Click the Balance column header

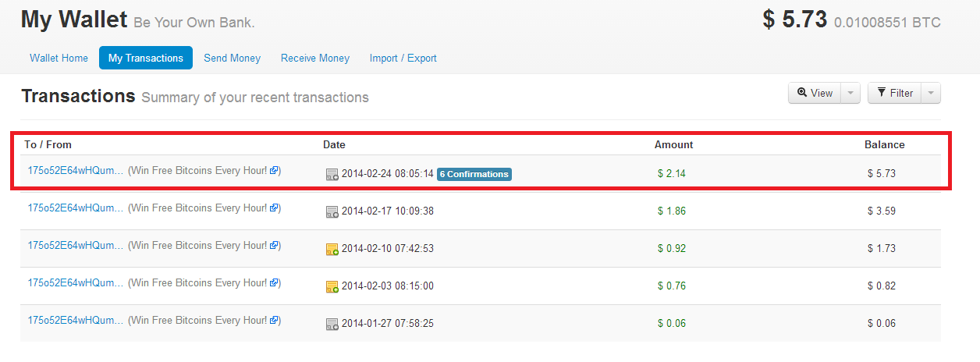pyautogui.click(x=885, y=144)
